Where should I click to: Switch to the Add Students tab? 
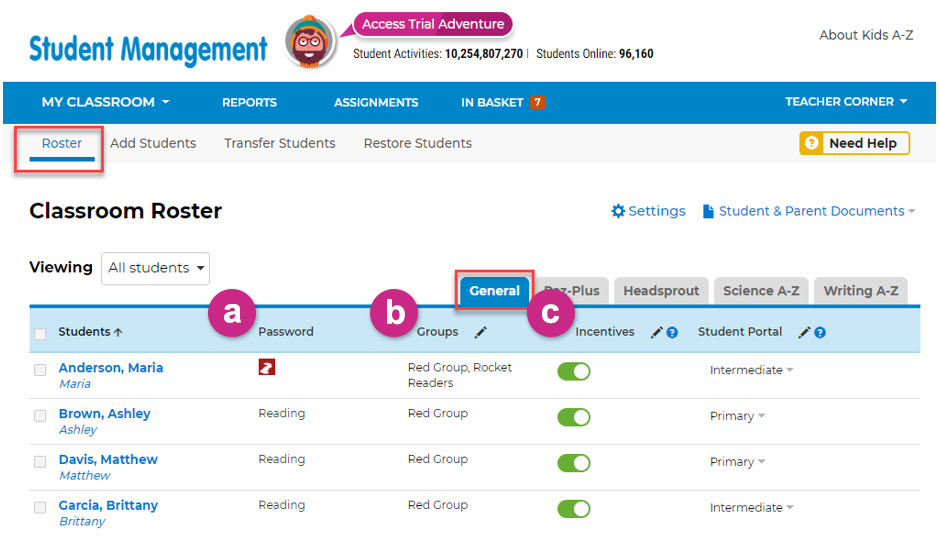153,144
